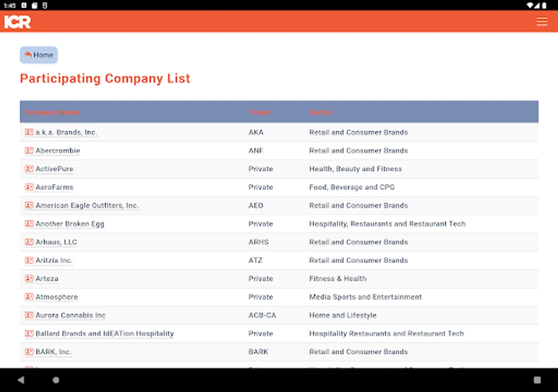The image size is (558, 392).
Task: Tap the Android home circle button
Action: [56, 380]
